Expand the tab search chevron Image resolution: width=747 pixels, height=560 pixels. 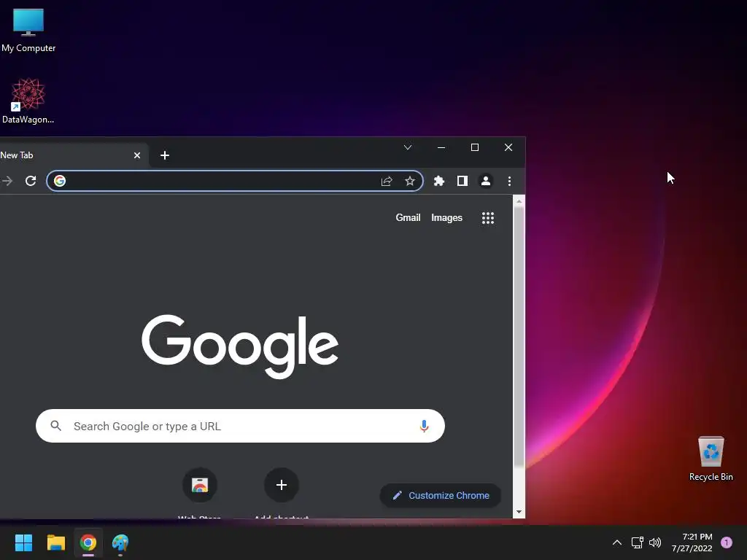[x=408, y=147]
